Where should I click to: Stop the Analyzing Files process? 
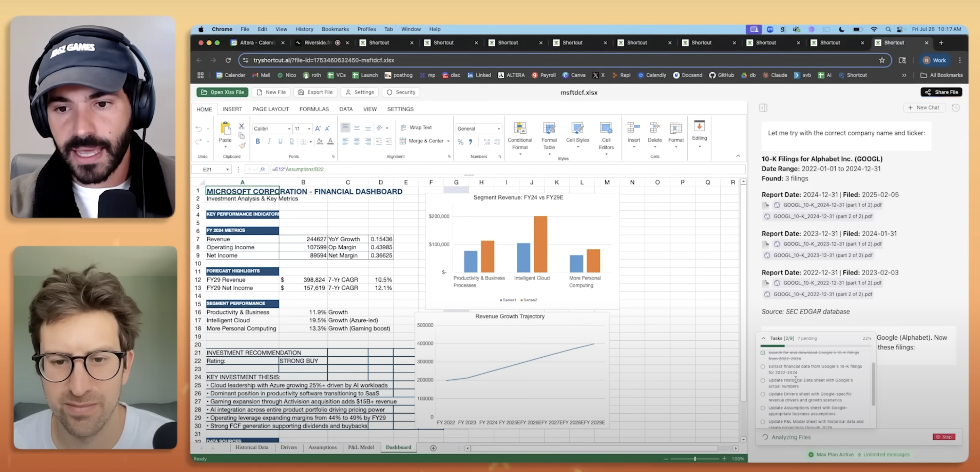944,437
